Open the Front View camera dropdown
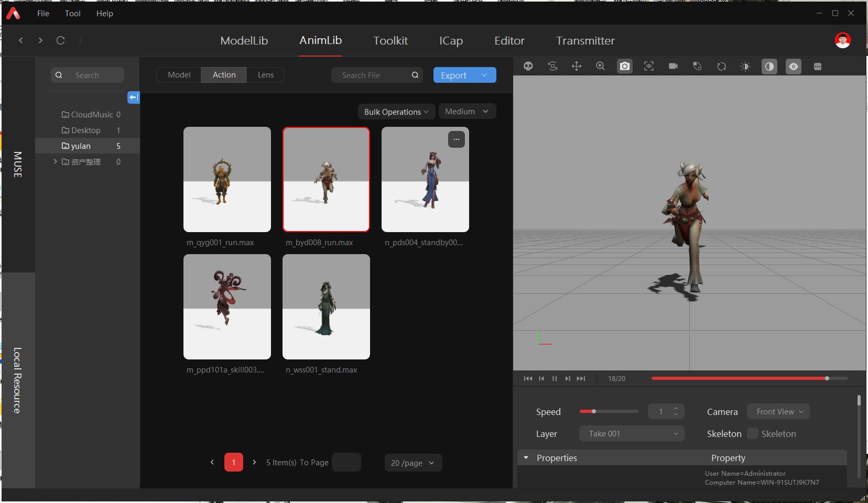This screenshot has height=503, width=868. pyautogui.click(x=779, y=411)
